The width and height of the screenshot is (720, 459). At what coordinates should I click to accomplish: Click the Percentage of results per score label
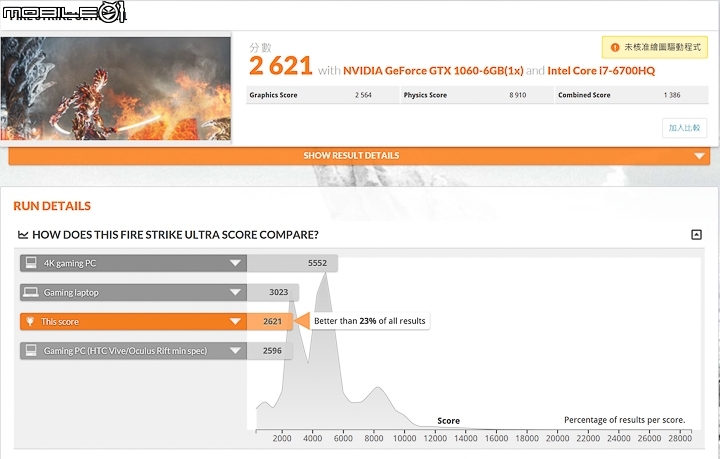click(x=624, y=420)
